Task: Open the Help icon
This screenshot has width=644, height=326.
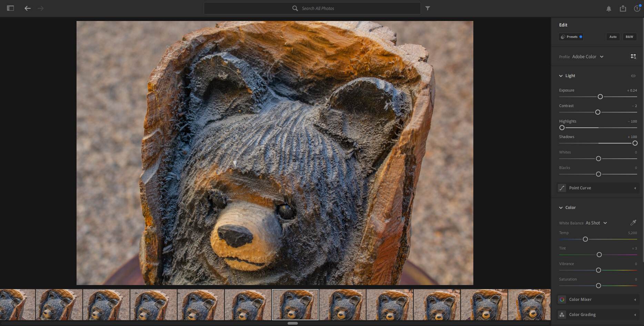Action: pyautogui.click(x=636, y=8)
